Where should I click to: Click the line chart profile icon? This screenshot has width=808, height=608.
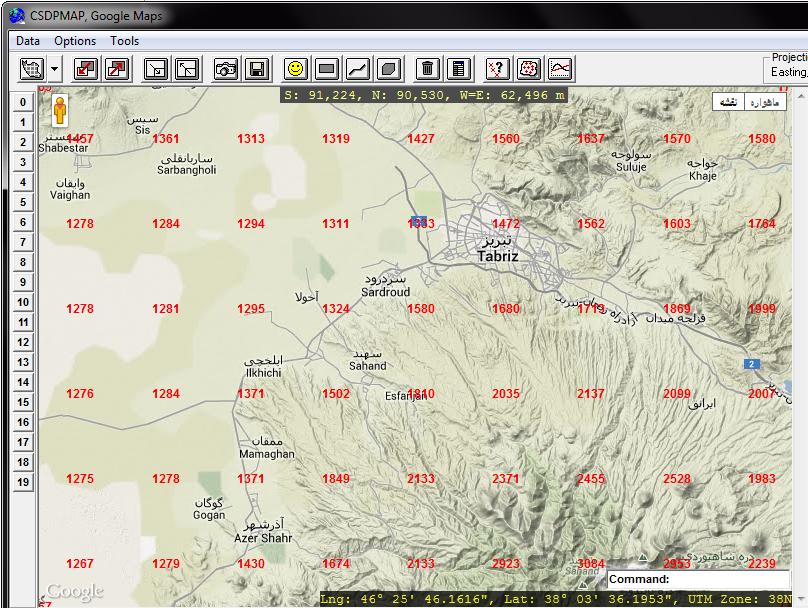(560, 69)
